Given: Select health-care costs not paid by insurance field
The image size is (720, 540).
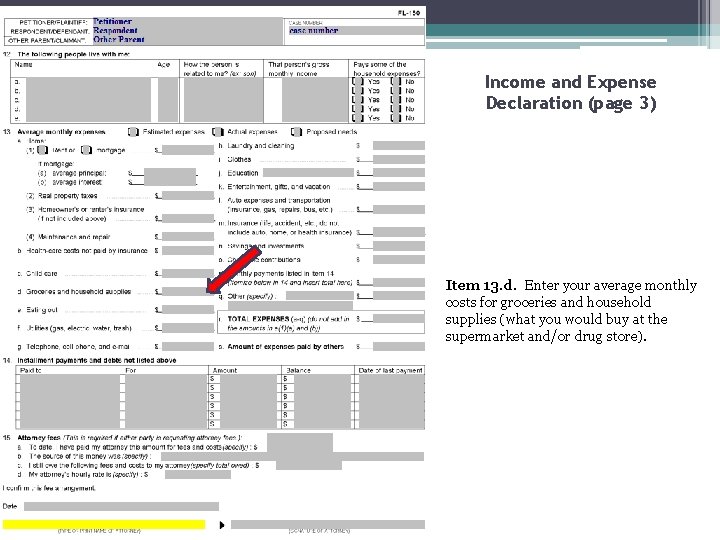Looking at the screenshot, I should (x=188, y=251).
